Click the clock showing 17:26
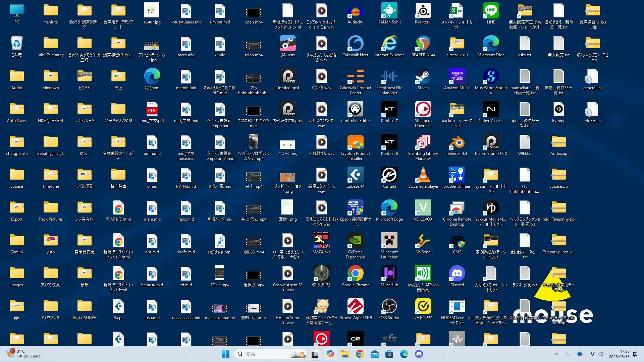 [619, 354]
